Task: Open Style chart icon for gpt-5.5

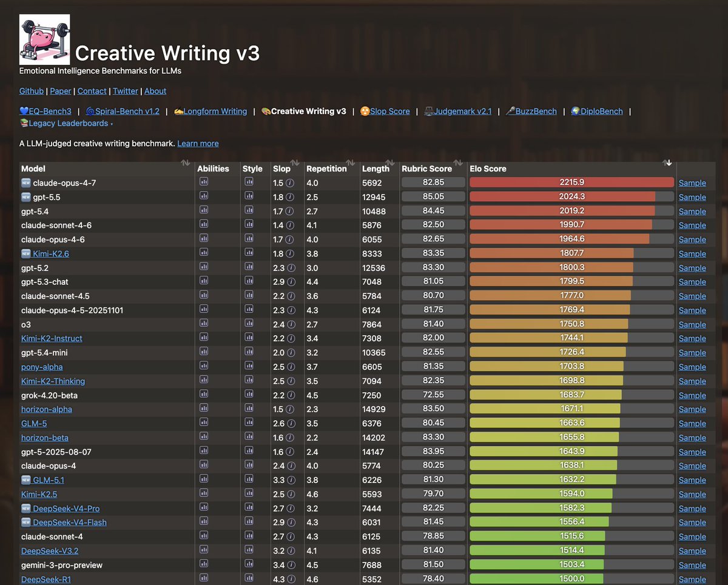Action: [x=249, y=196]
